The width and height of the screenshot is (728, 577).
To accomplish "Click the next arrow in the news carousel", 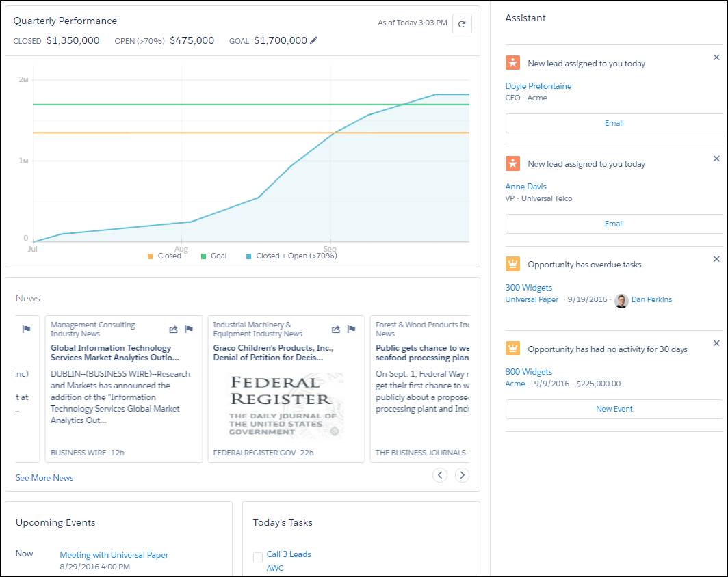I will tap(462, 474).
